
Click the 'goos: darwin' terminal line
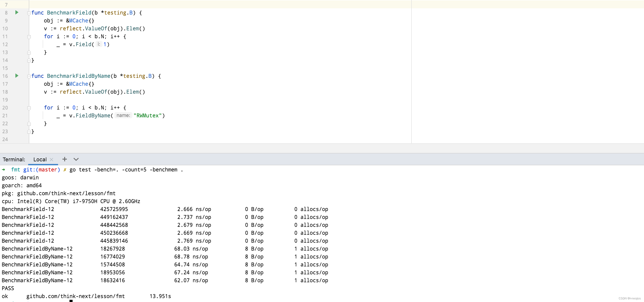[x=20, y=178]
